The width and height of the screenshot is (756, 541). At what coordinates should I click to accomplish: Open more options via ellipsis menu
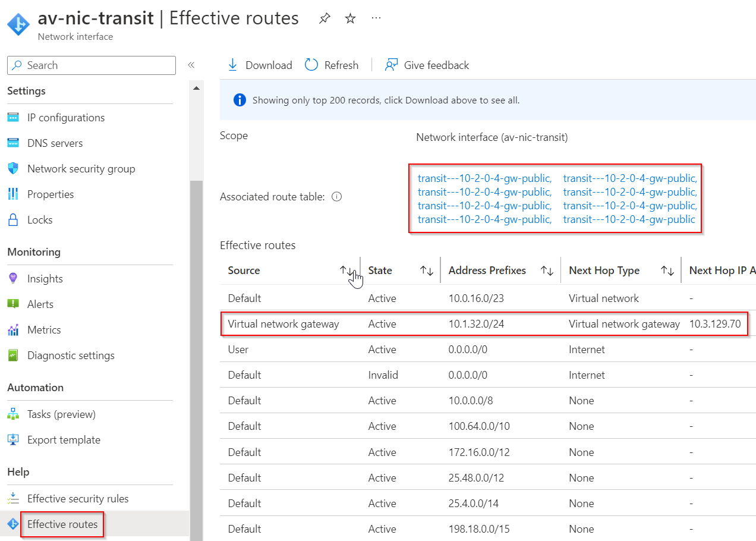click(376, 18)
